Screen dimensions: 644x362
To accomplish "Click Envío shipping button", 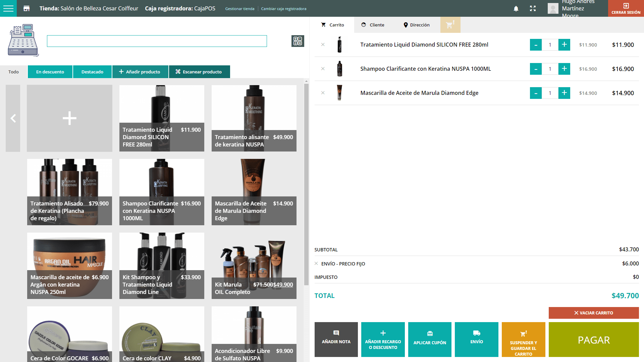I will pos(476,340).
